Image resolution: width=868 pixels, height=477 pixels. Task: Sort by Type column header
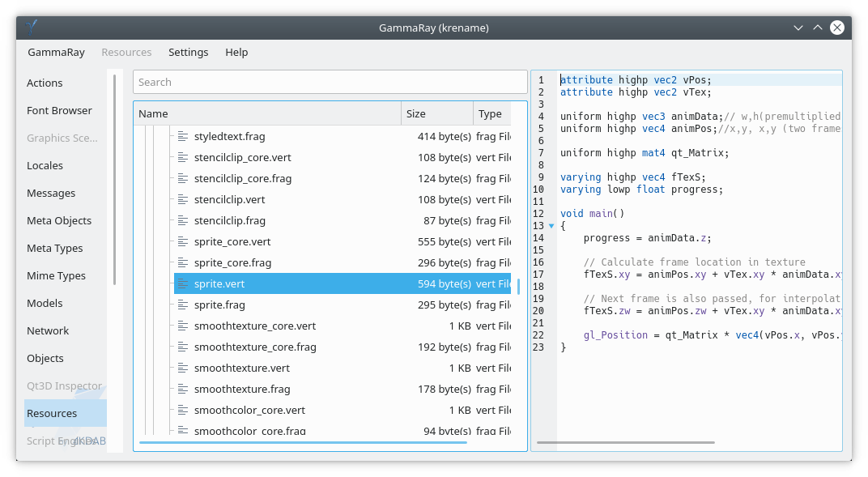pyautogui.click(x=492, y=113)
